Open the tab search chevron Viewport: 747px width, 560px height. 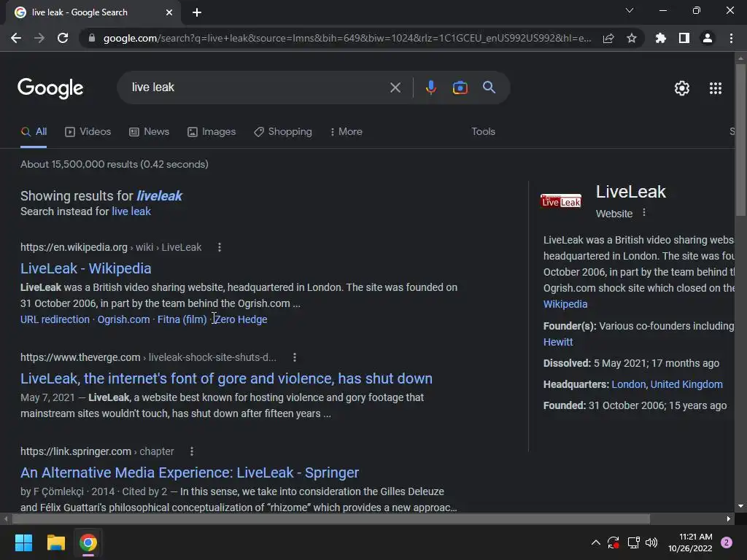pos(630,10)
